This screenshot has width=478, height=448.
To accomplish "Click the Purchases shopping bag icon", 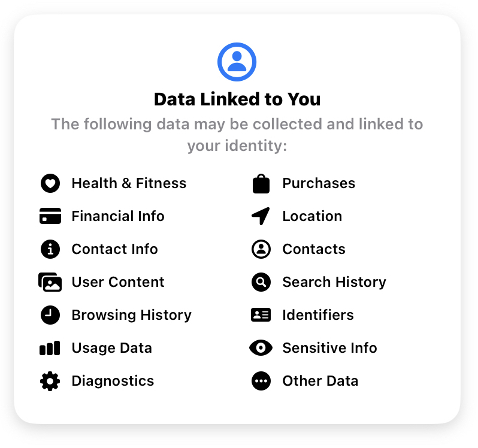I will click(261, 183).
